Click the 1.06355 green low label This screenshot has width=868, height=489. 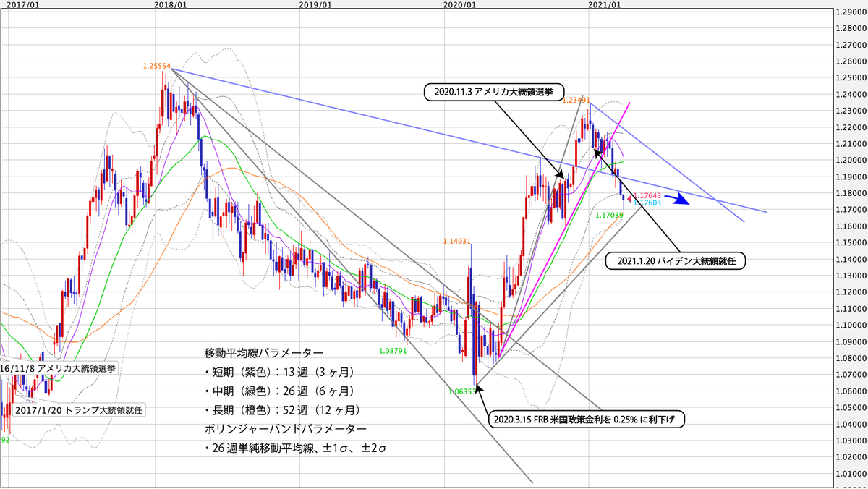click(x=463, y=391)
